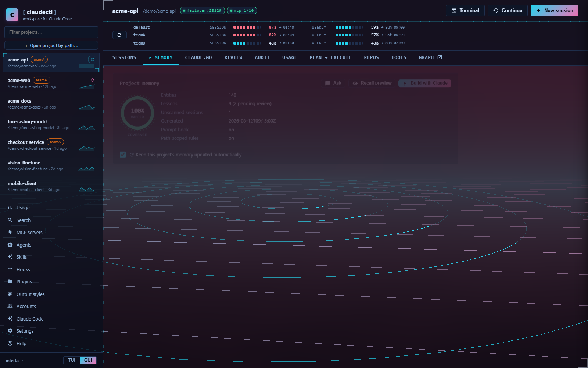
Task: Open the MCP servers plug icon
Action: tap(10, 232)
